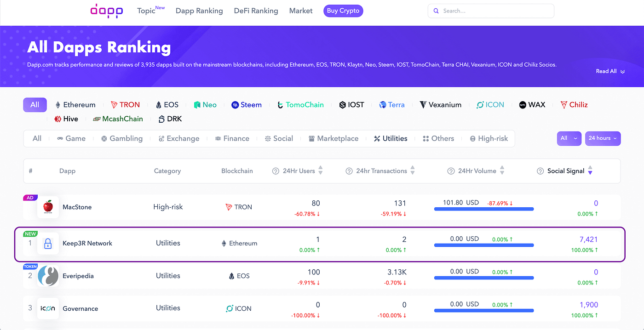Open the DeFi Ranking menu
The image size is (644, 330).
pyautogui.click(x=256, y=11)
